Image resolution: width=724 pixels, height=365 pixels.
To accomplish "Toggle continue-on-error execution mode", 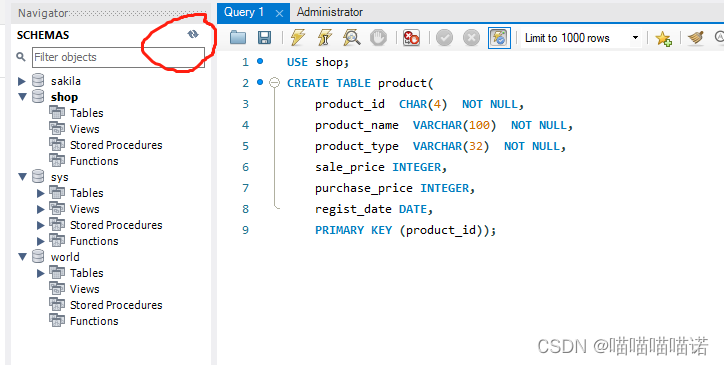I will (x=411, y=37).
